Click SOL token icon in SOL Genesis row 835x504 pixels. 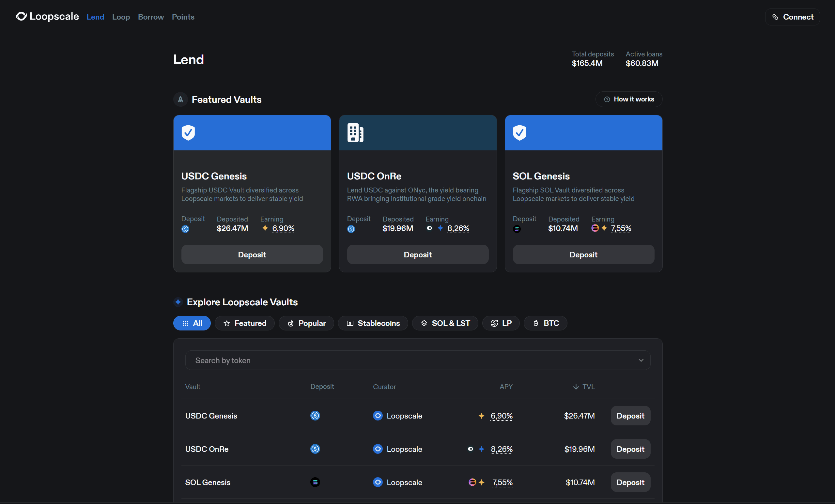pos(315,482)
